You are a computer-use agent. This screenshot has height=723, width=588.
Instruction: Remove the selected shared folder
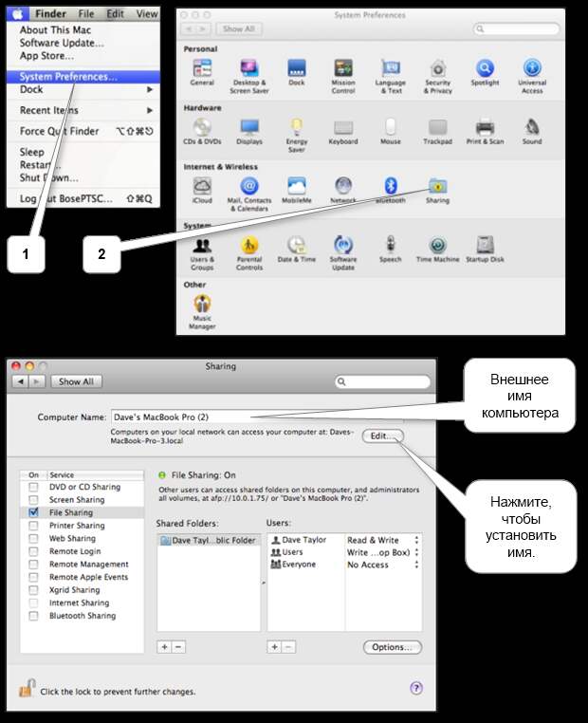[179, 647]
